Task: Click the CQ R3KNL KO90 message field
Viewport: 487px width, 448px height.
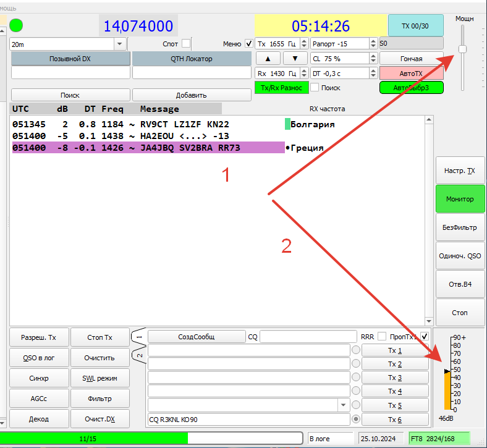Action: [x=249, y=420]
